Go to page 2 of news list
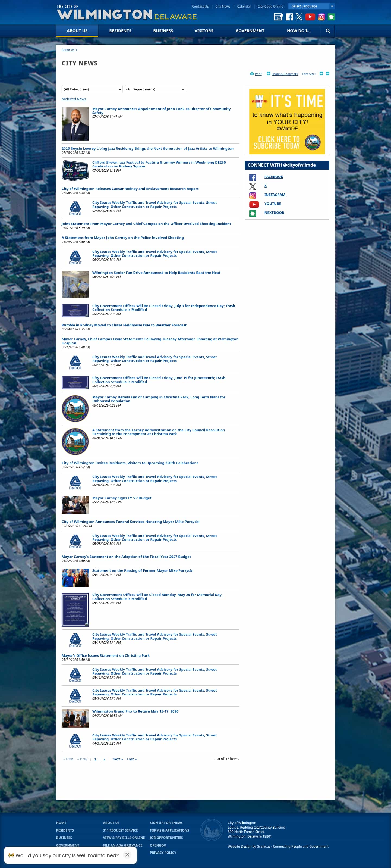Viewport: 391px width, 868px height. [x=104, y=759]
